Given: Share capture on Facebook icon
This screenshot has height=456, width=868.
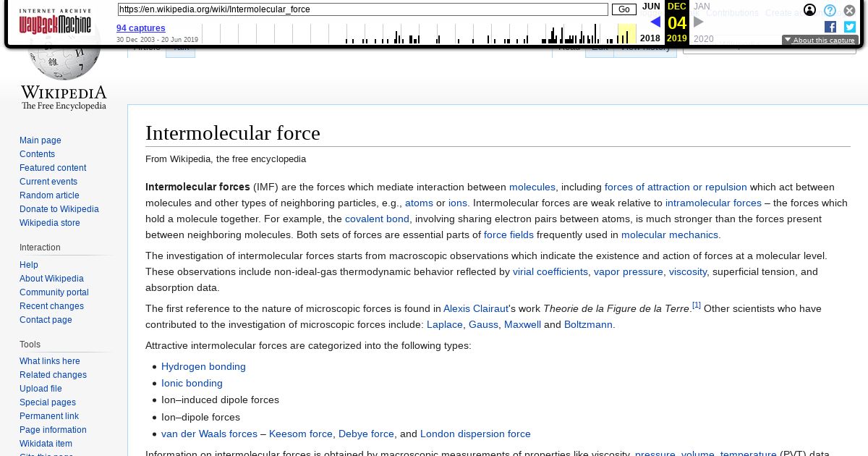Looking at the screenshot, I should coord(830,27).
